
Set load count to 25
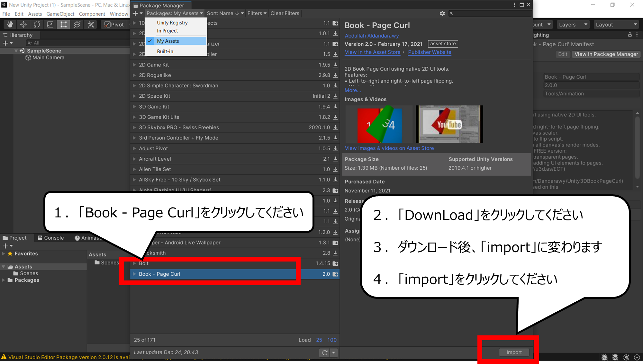(319, 340)
